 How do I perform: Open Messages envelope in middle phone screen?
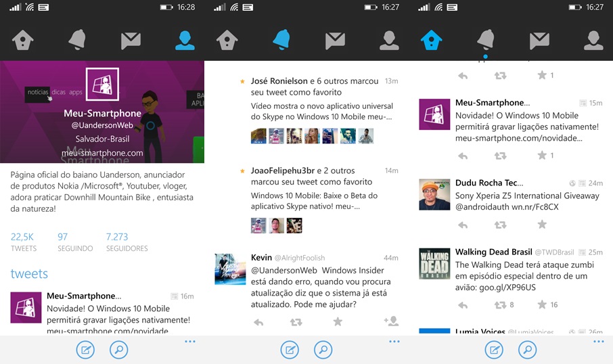point(335,41)
